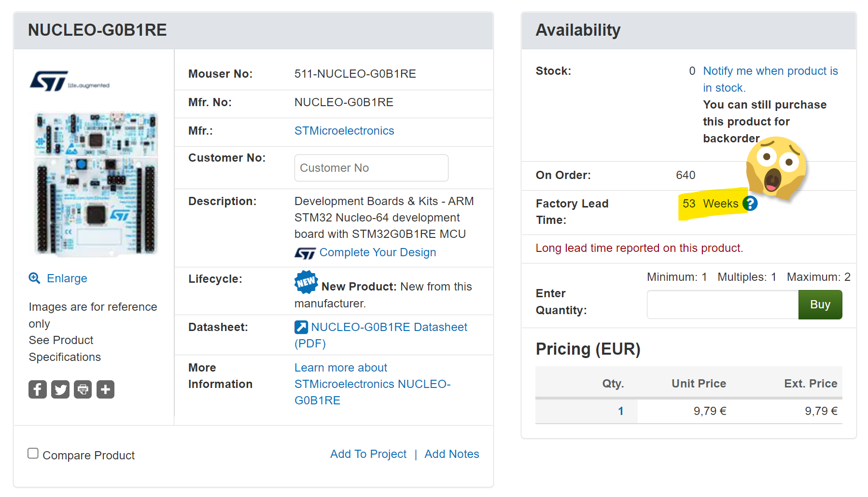The image size is (868, 497).
Task: Click the Nucleo board product image
Action: point(96,183)
